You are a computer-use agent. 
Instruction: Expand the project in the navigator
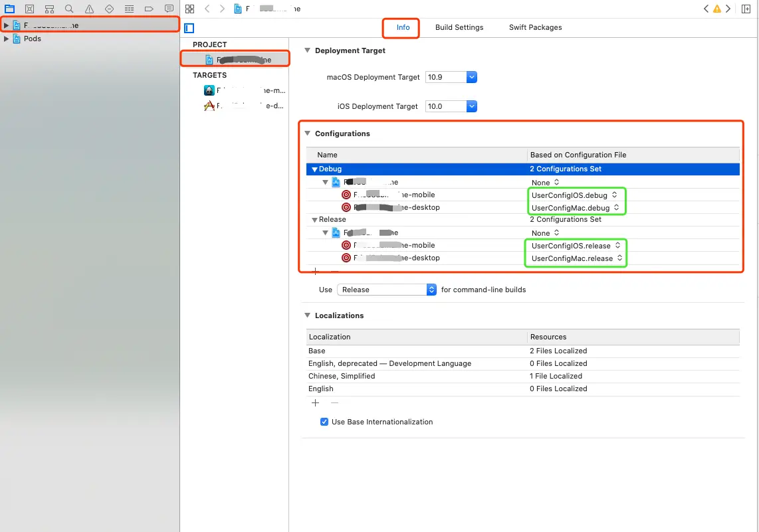point(6,25)
